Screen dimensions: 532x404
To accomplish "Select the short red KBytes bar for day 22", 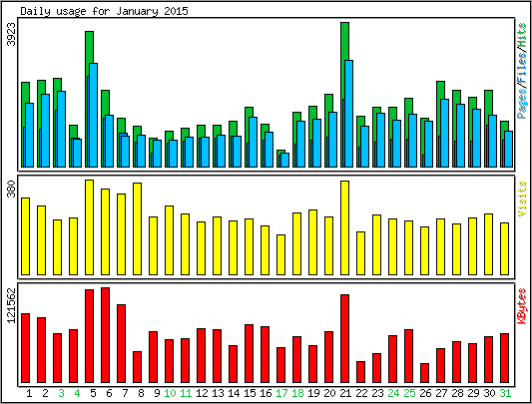I will pyautogui.click(x=360, y=372).
